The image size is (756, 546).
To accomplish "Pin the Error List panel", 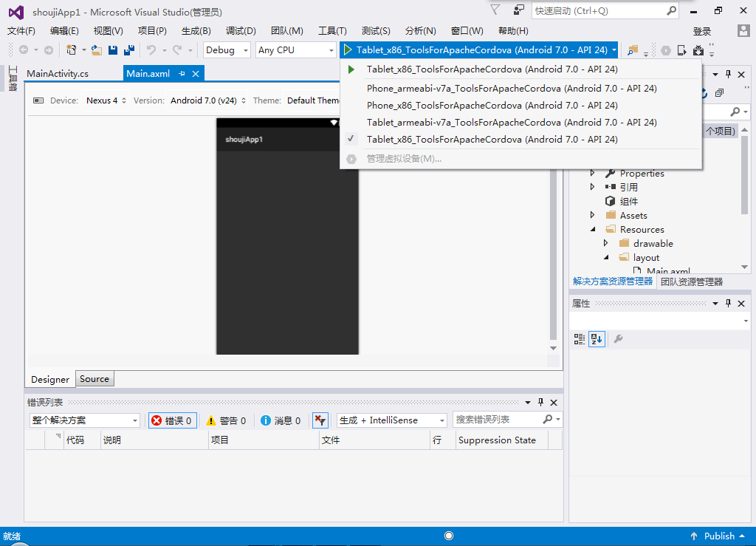I will [x=541, y=402].
